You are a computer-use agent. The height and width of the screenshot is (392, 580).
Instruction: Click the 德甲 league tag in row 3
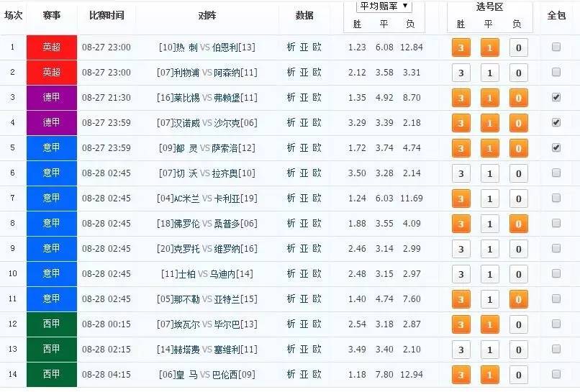[52, 98]
